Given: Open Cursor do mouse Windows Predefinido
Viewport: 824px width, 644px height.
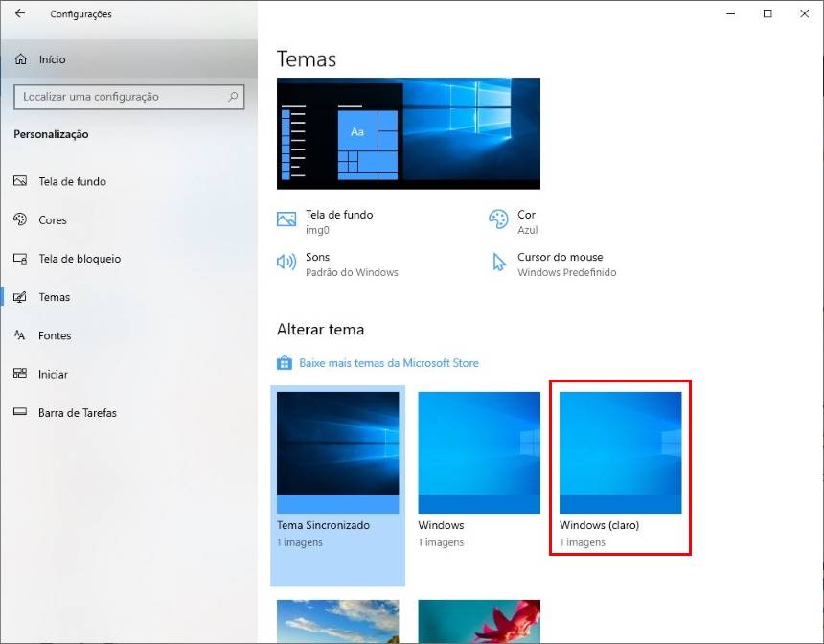Looking at the screenshot, I should (554, 264).
